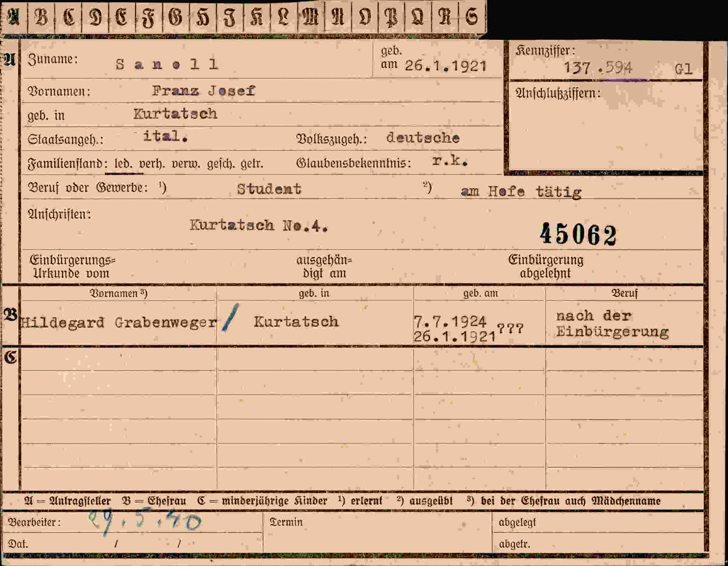This screenshot has width=728, height=566.
Task: Click the 'geb. am' column header
Action: click(x=480, y=293)
